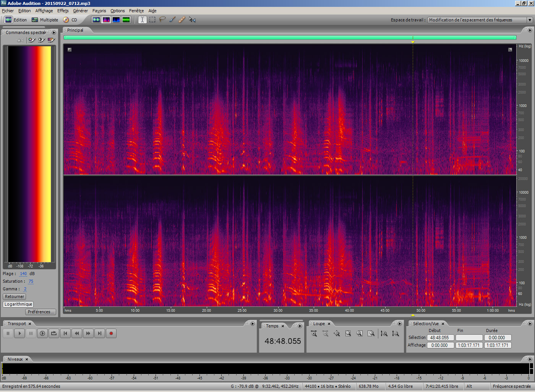Click the Retourner button
535x392 pixels.
pyautogui.click(x=15, y=296)
